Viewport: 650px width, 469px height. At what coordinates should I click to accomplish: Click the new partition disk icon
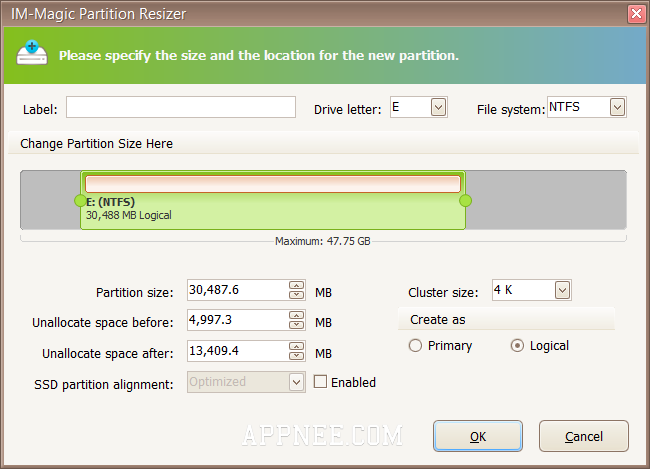[32, 53]
